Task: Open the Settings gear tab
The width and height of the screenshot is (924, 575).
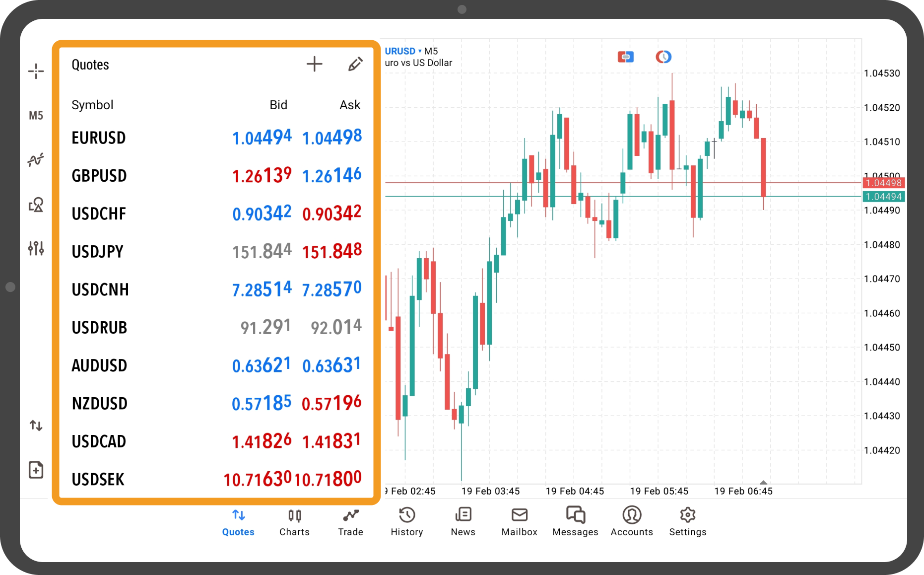Action: pos(687,522)
